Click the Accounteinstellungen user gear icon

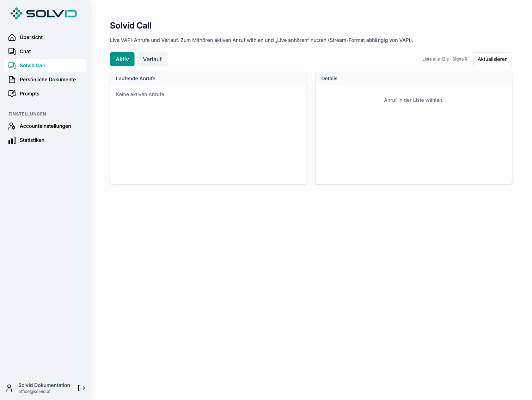click(x=12, y=126)
